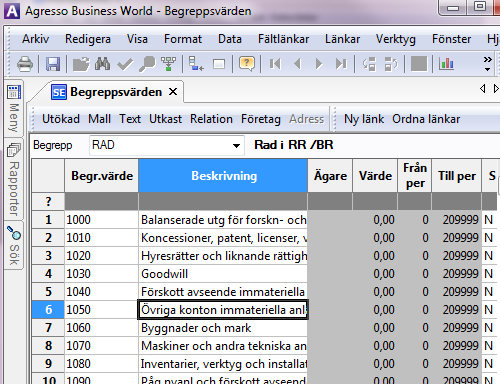This screenshot has width=500, height=384.
Task: Click the 1080 Begr.värde cell
Action: [x=102, y=364]
